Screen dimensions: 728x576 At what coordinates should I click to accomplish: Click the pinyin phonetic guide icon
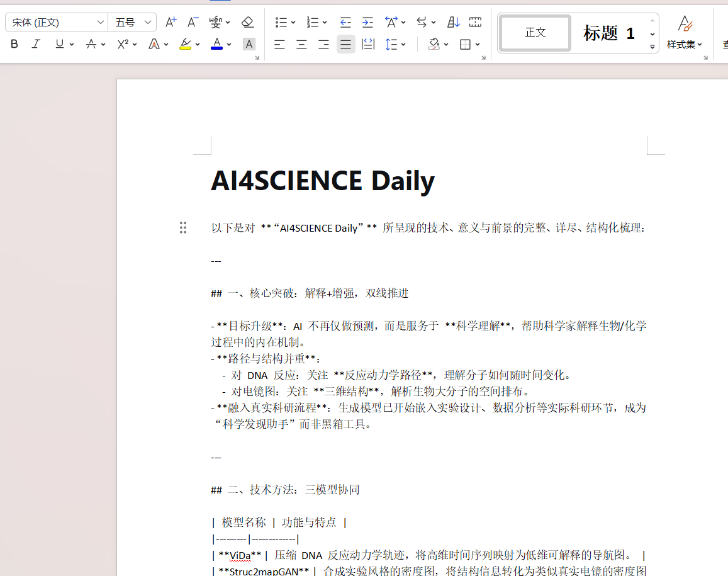click(x=215, y=22)
